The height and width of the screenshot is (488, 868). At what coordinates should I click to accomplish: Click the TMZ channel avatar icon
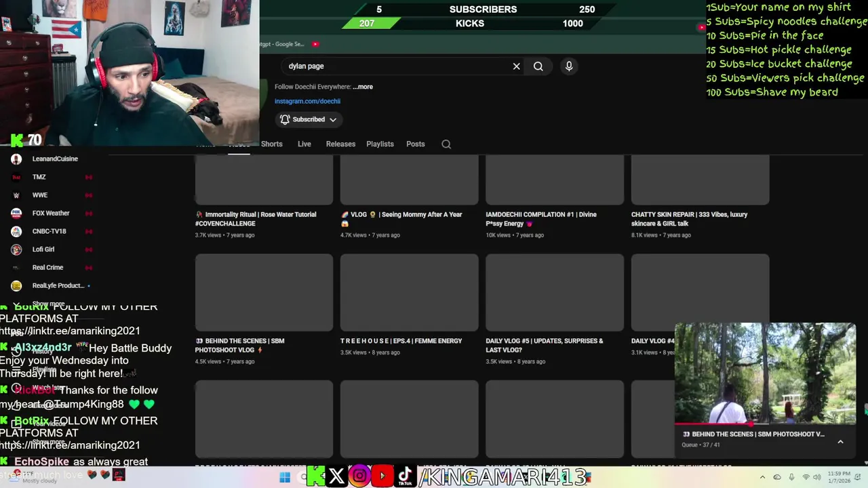[16, 177]
